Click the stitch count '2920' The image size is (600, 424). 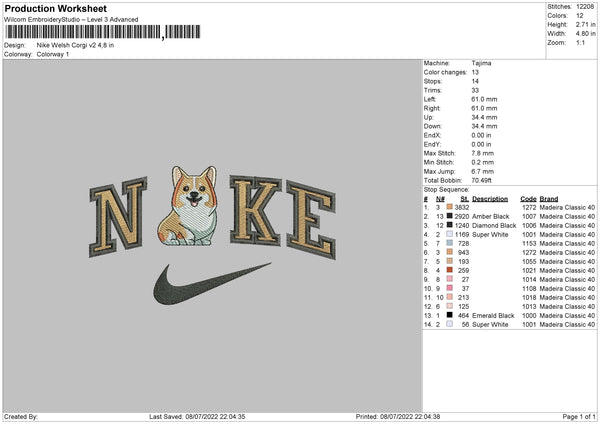461,217
